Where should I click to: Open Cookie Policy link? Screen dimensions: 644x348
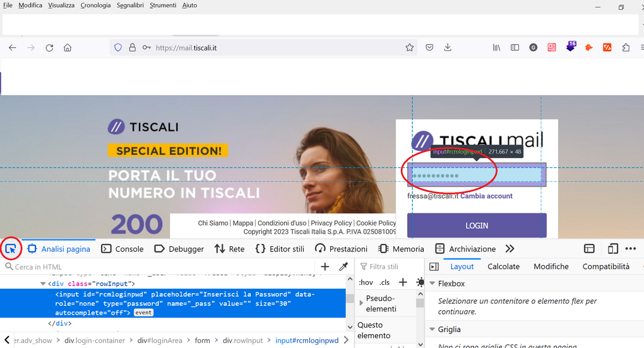[x=376, y=223]
